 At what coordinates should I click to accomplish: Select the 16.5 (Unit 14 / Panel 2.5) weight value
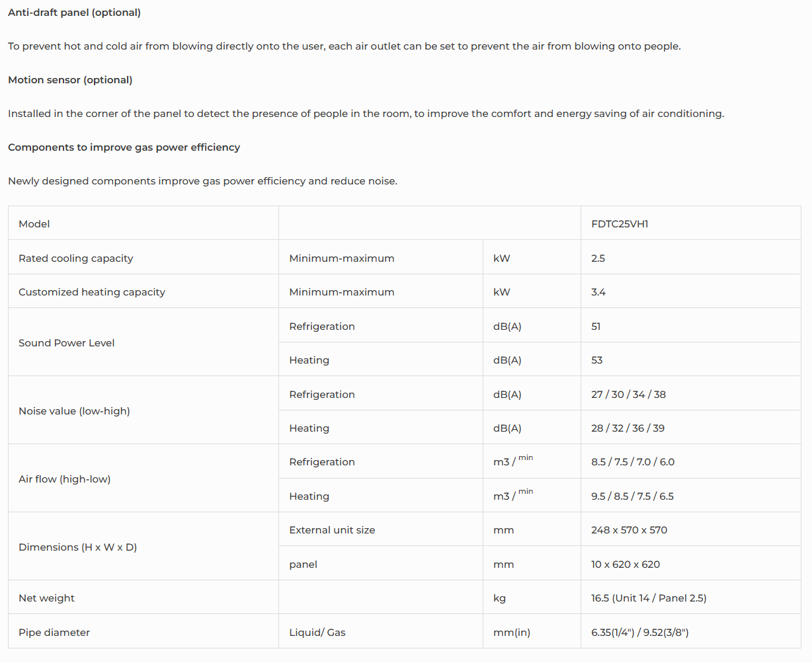pos(649,598)
